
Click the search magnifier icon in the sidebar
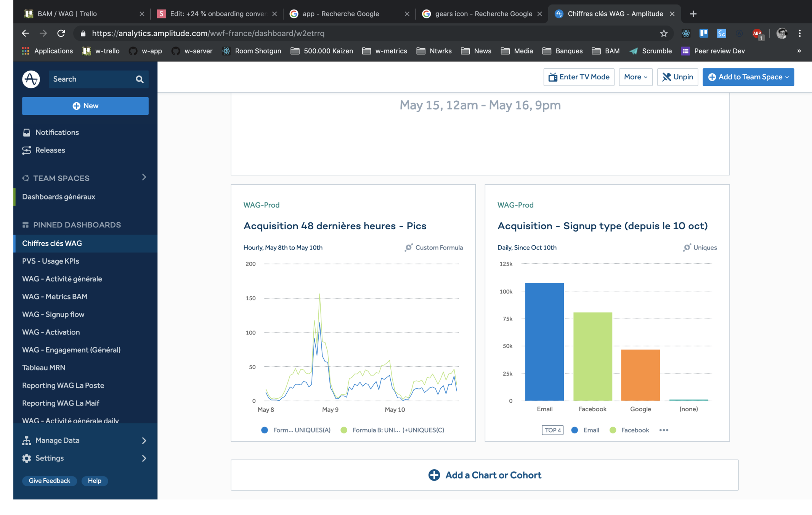140,79
